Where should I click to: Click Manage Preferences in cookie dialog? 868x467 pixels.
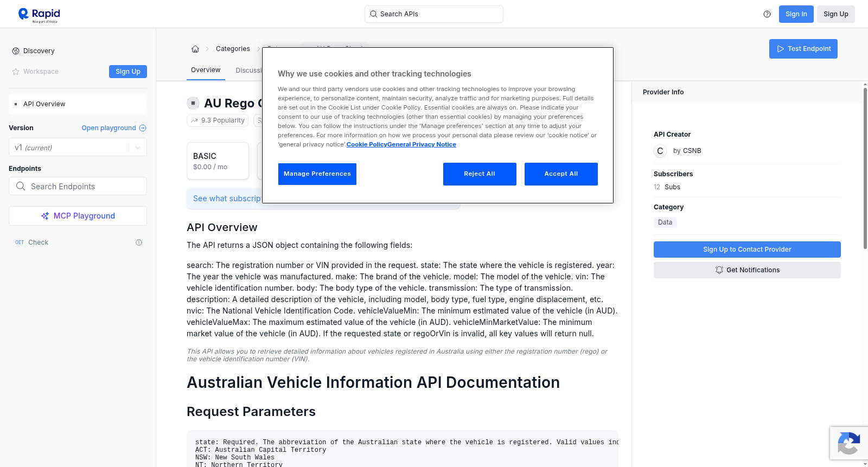(317, 174)
